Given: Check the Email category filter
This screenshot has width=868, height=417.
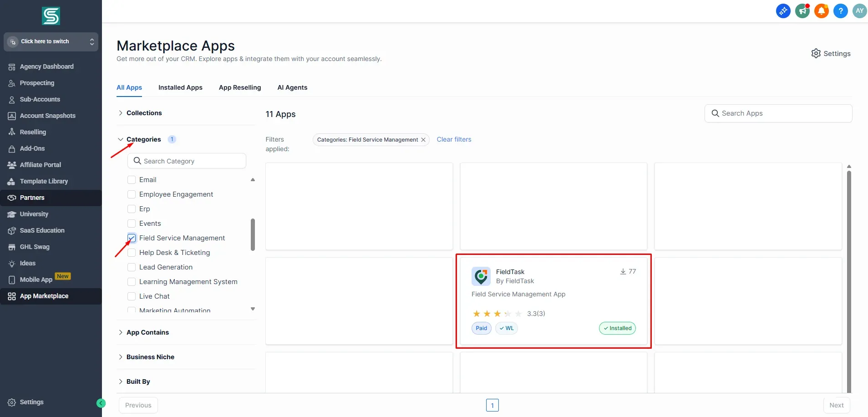Looking at the screenshot, I should click(x=132, y=179).
